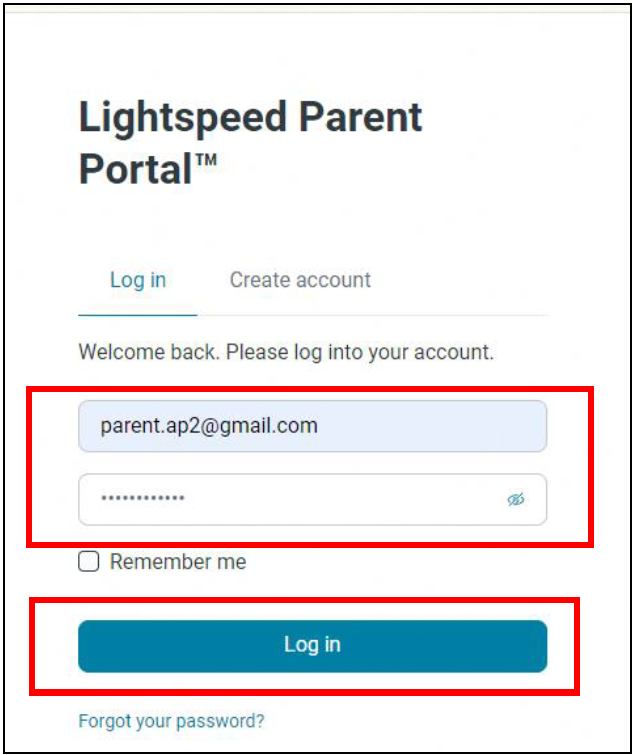The height and width of the screenshot is (755, 633).
Task: Place cursor after gmail.com in email field
Action: [319, 426]
